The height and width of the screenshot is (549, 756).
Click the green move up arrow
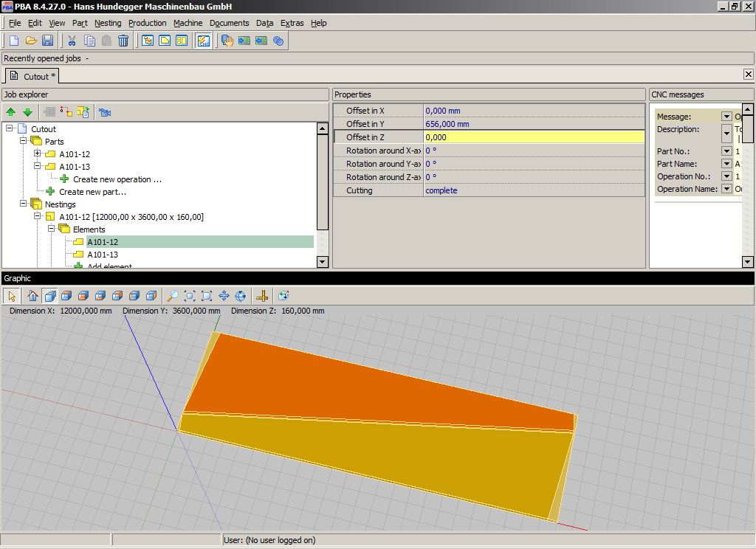pos(11,112)
